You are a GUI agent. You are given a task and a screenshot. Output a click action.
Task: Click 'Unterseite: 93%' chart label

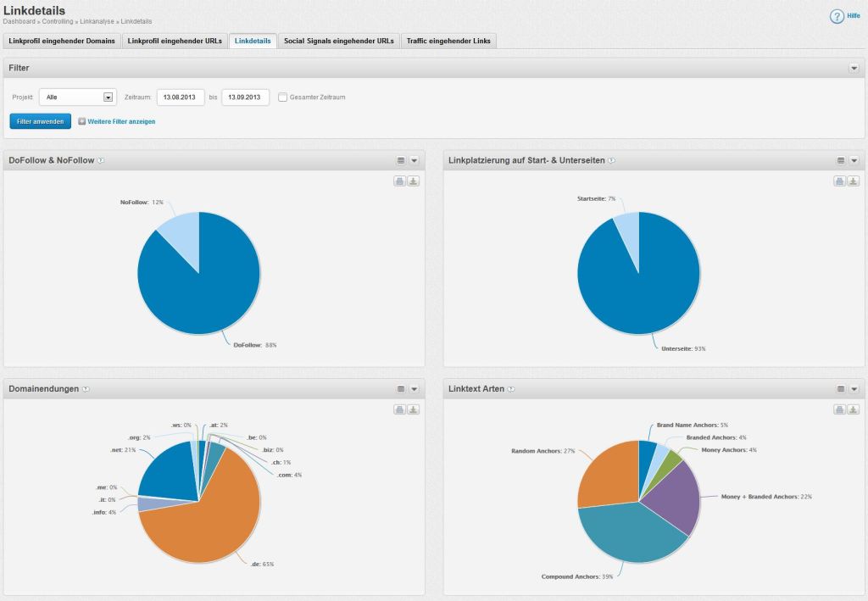683,349
